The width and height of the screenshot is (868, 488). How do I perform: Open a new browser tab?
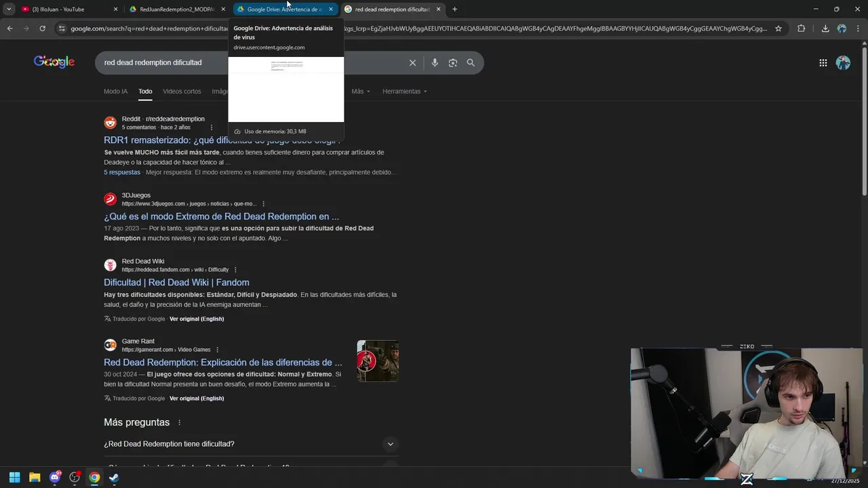[454, 9]
